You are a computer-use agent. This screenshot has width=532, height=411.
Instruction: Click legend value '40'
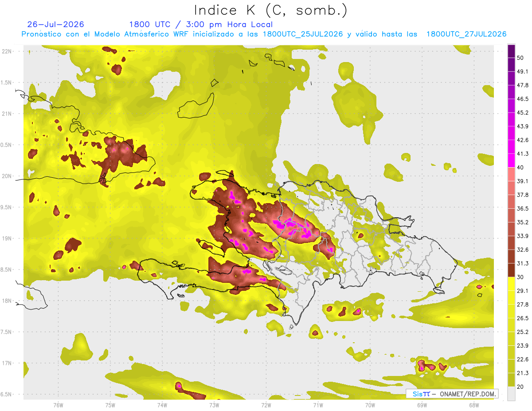520,168
